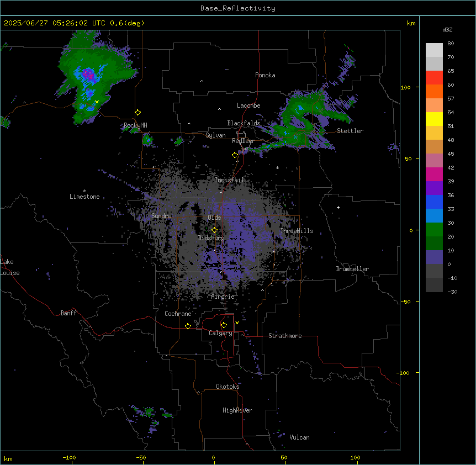
Task: Click the yellow diamond marker between Olds and Didsbury
Action: 215,230
